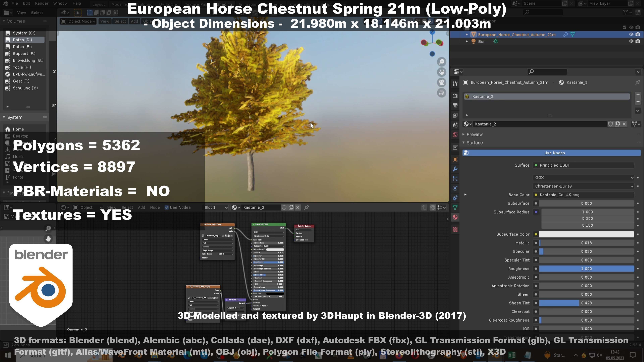
Task: Open the Object properties tab icon
Action: [x=455, y=159]
